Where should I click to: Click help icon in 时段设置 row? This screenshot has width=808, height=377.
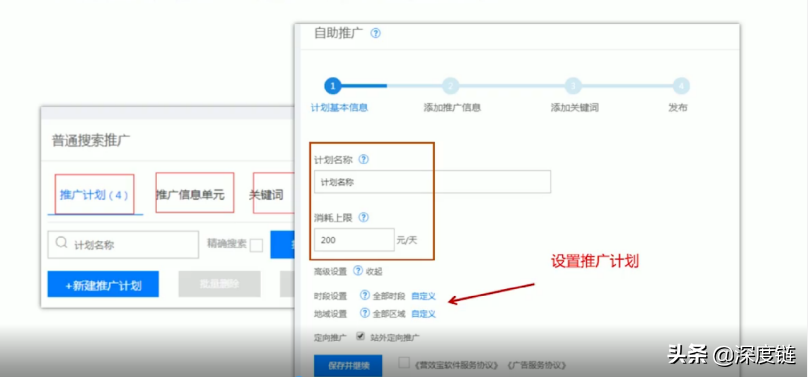(365, 296)
